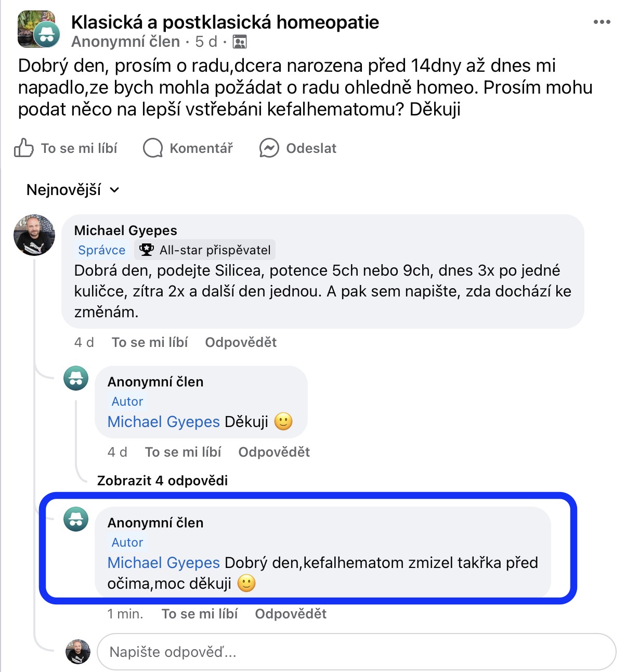Focus the Napište odpověď reply field

point(356,652)
